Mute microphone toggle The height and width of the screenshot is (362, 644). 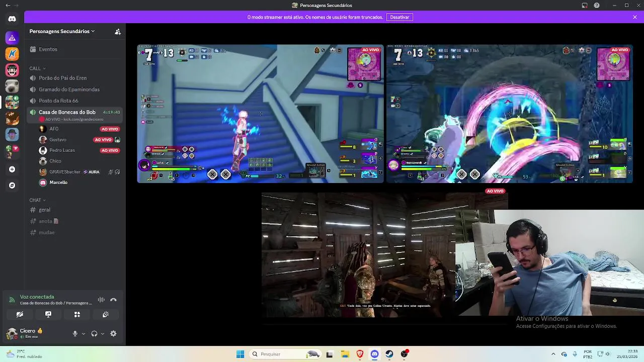[x=75, y=333]
